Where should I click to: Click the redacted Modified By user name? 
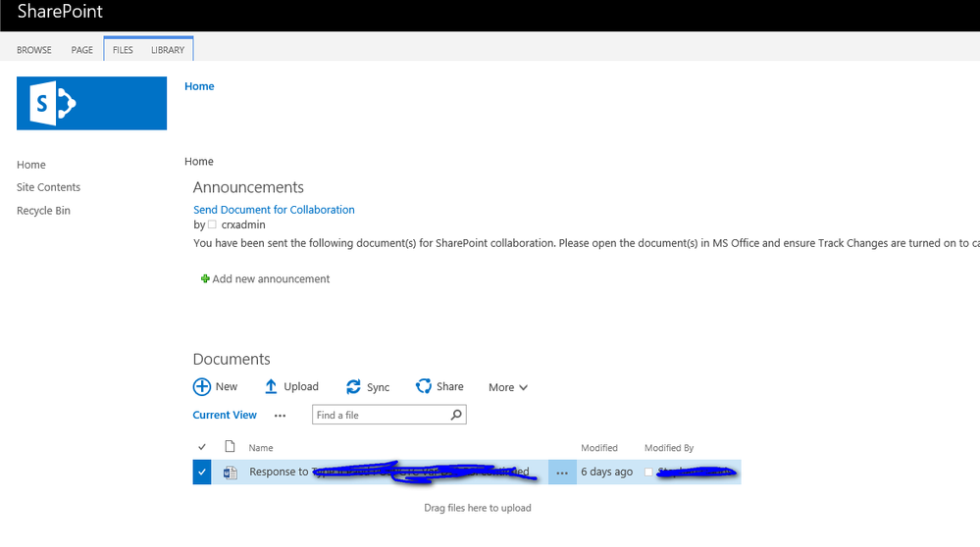pyautogui.click(x=696, y=472)
